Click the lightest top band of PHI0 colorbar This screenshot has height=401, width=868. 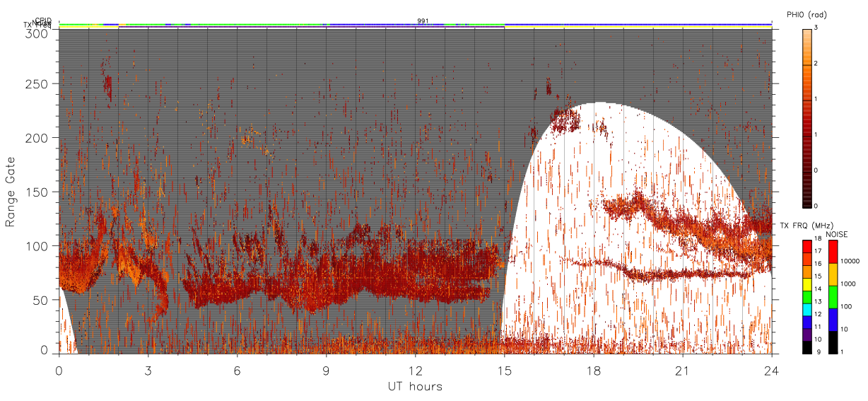click(807, 31)
